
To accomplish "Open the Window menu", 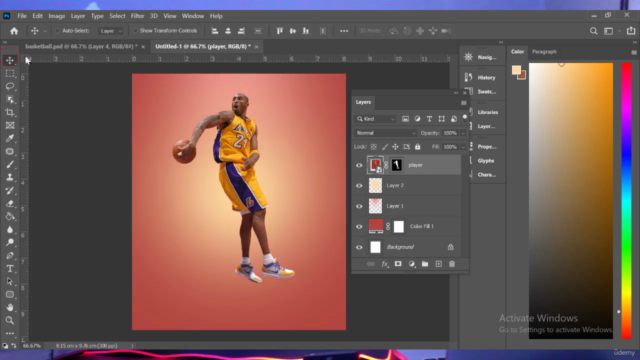I will [x=193, y=16].
